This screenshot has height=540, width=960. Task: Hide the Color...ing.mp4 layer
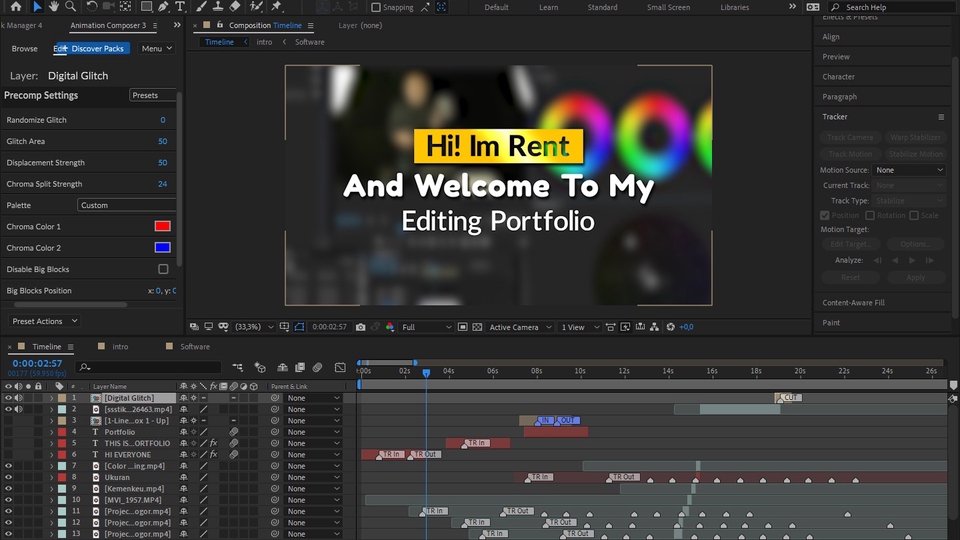click(9, 466)
